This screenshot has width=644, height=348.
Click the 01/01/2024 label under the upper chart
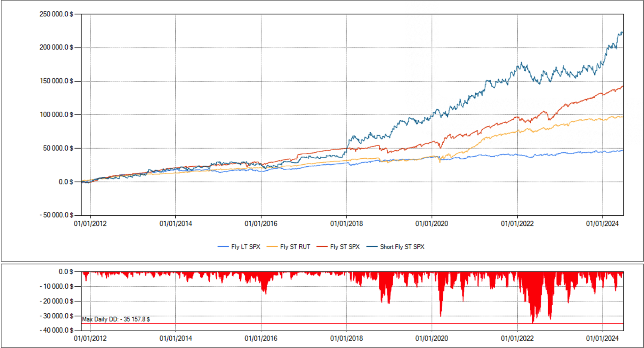602,223
